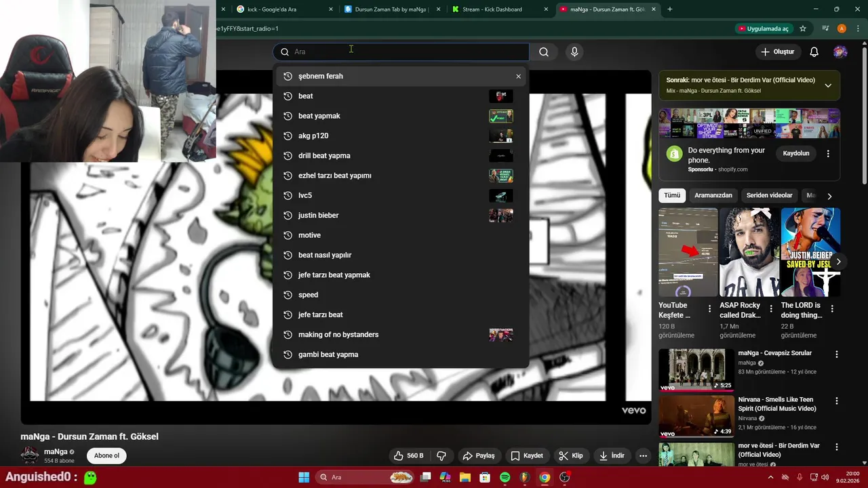Open options for 'Cevapsız Sorular' video

point(836,354)
